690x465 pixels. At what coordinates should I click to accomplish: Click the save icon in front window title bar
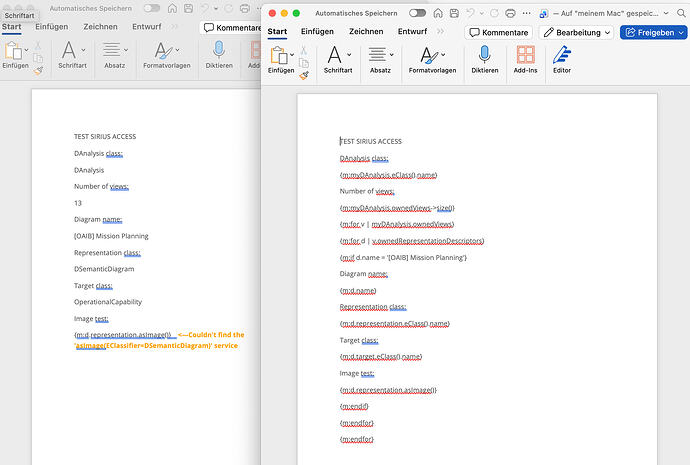coord(454,13)
